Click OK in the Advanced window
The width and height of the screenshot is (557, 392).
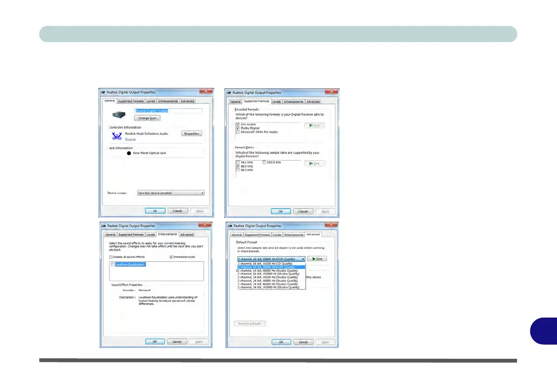(x=281, y=342)
